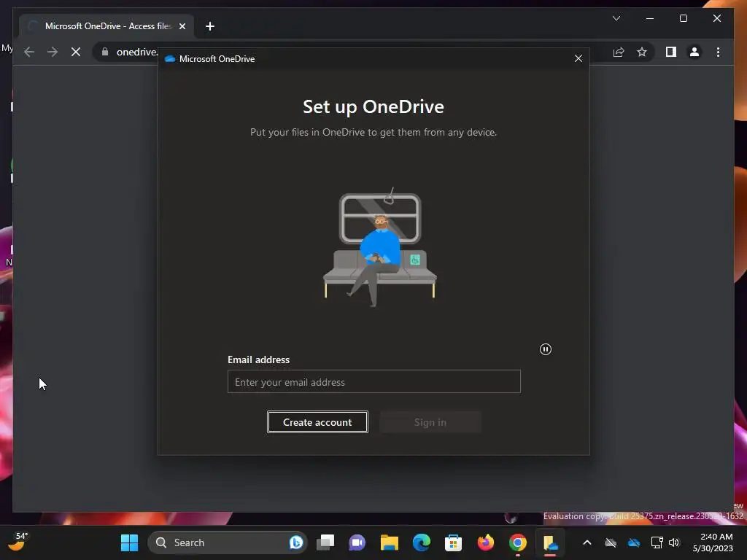Open the Chrome three-dot menu
This screenshot has width=747, height=560.
click(718, 52)
